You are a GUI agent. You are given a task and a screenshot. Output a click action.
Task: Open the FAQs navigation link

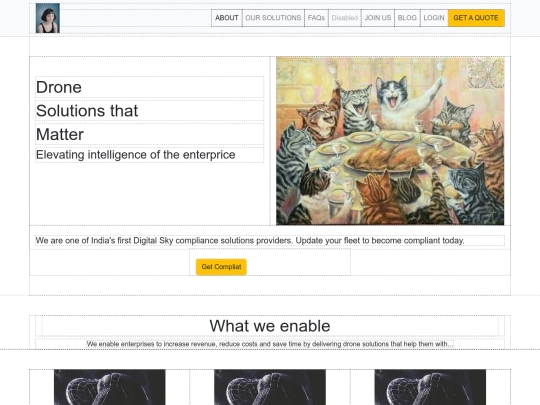[x=316, y=18]
